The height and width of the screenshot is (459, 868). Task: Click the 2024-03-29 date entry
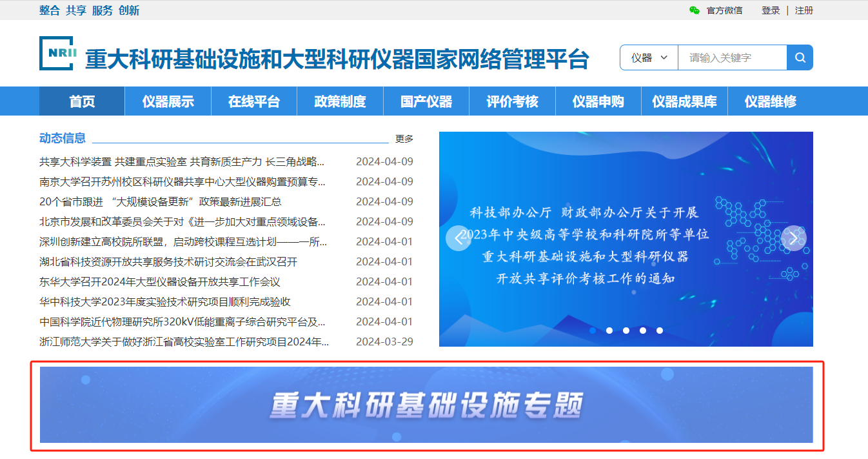pyautogui.click(x=384, y=342)
